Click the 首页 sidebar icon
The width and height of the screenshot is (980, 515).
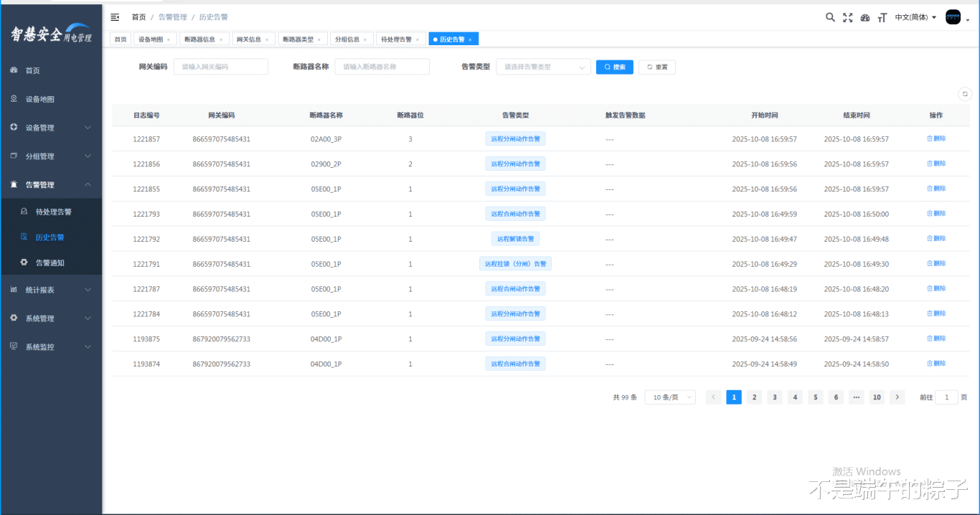(x=14, y=70)
